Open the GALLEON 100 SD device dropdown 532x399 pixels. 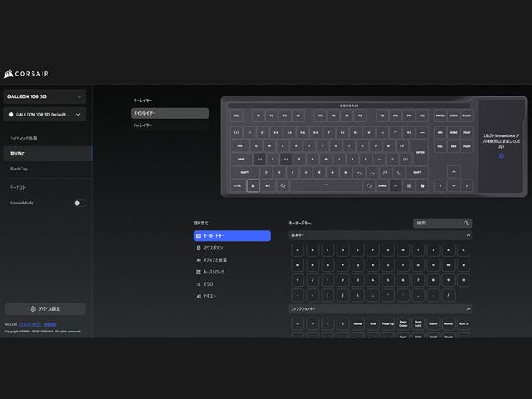45,96
